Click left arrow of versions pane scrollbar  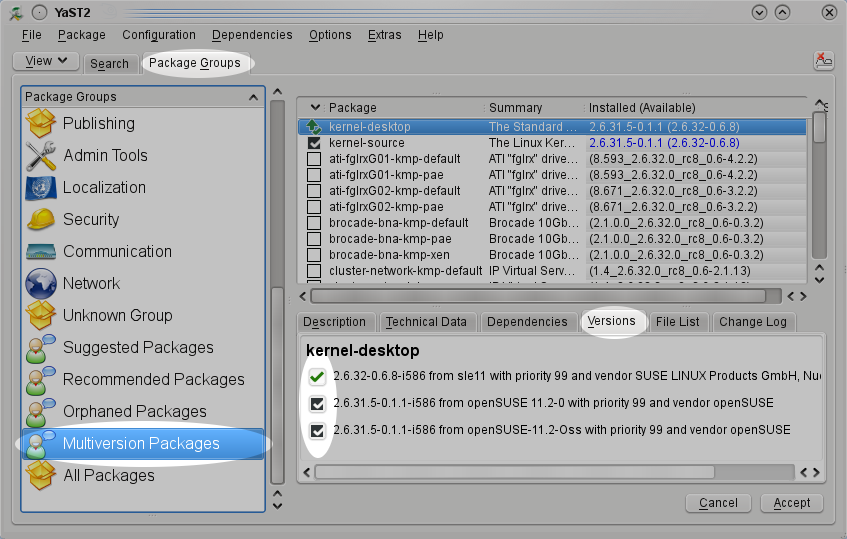click(307, 473)
